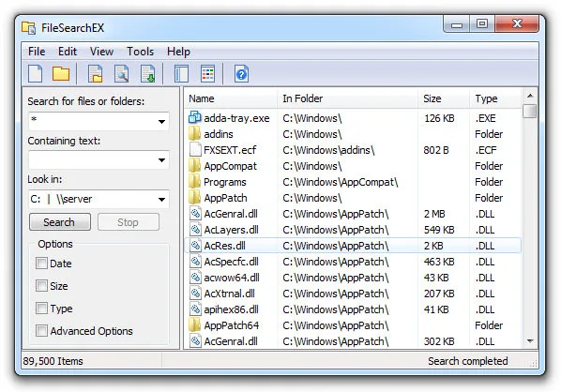Open the View menu
Image resolution: width=561 pixels, height=392 pixels.
[x=101, y=52]
